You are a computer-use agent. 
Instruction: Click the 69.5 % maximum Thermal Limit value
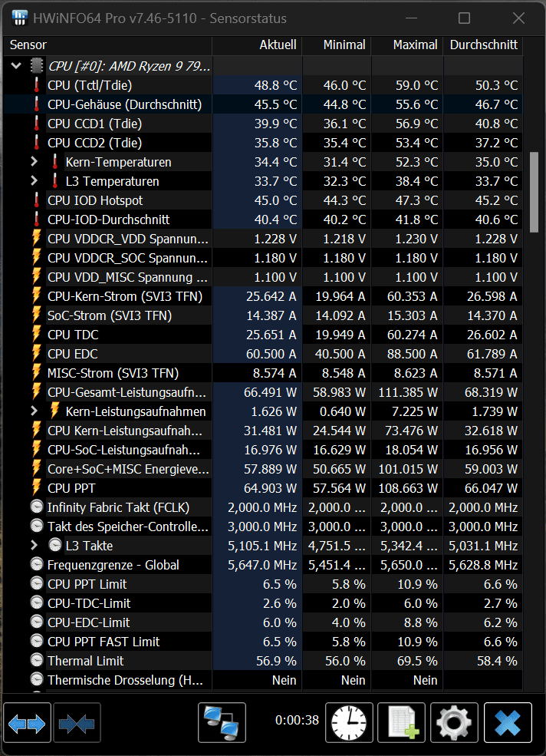point(417,661)
